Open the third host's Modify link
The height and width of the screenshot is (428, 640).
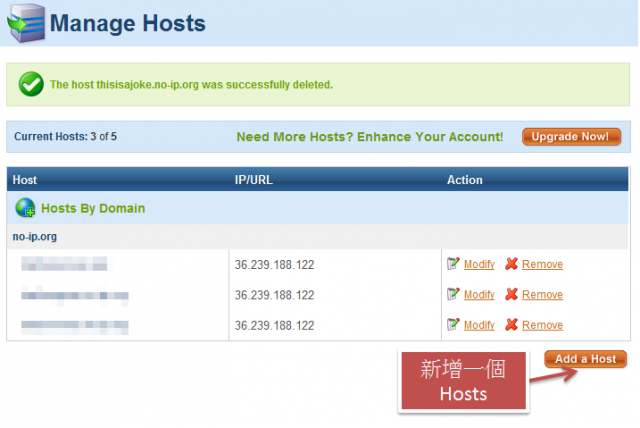479,325
